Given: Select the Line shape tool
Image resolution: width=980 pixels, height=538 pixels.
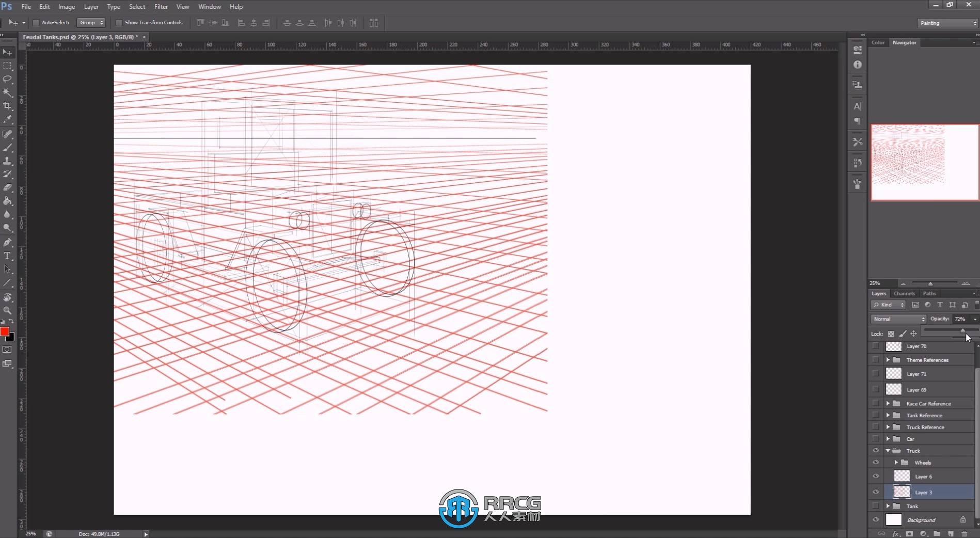Looking at the screenshot, I should pos(7,283).
